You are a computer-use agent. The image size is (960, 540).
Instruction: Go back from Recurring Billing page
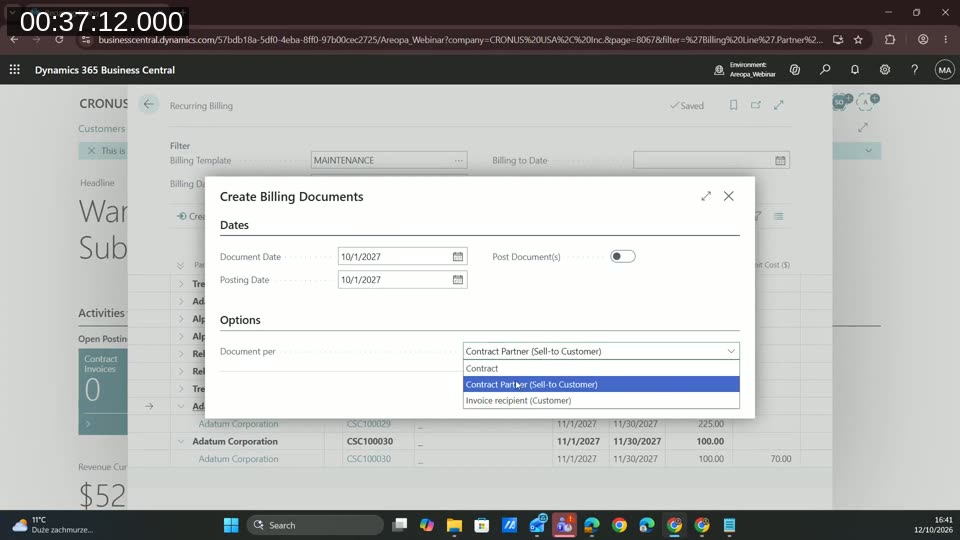click(149, 105)
